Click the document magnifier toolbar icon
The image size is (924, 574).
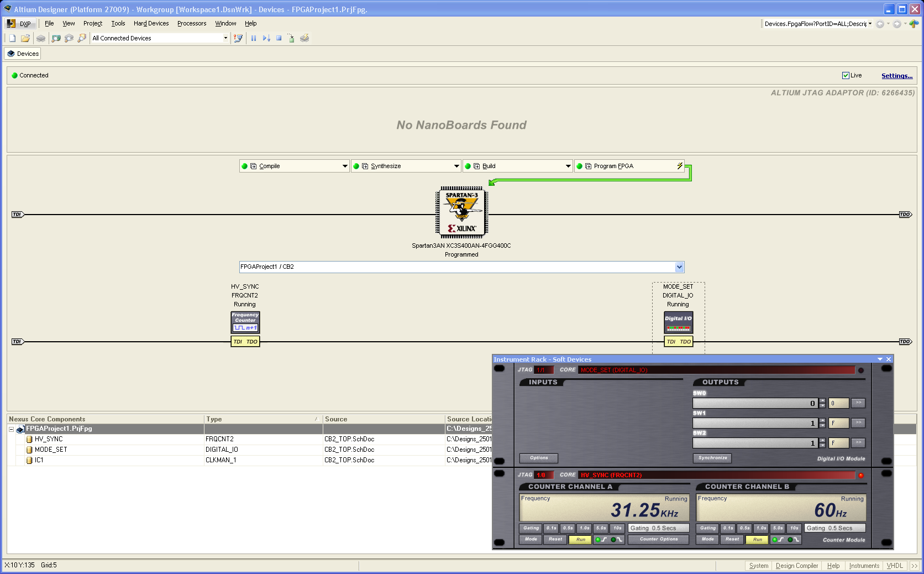pyautogui.click(x=82, y=38)
